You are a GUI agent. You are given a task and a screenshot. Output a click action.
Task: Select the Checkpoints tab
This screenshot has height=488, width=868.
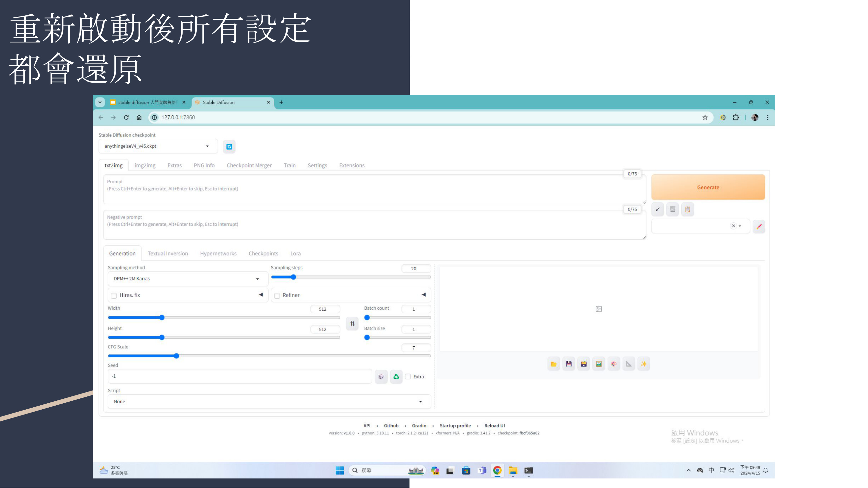[264, 253]
